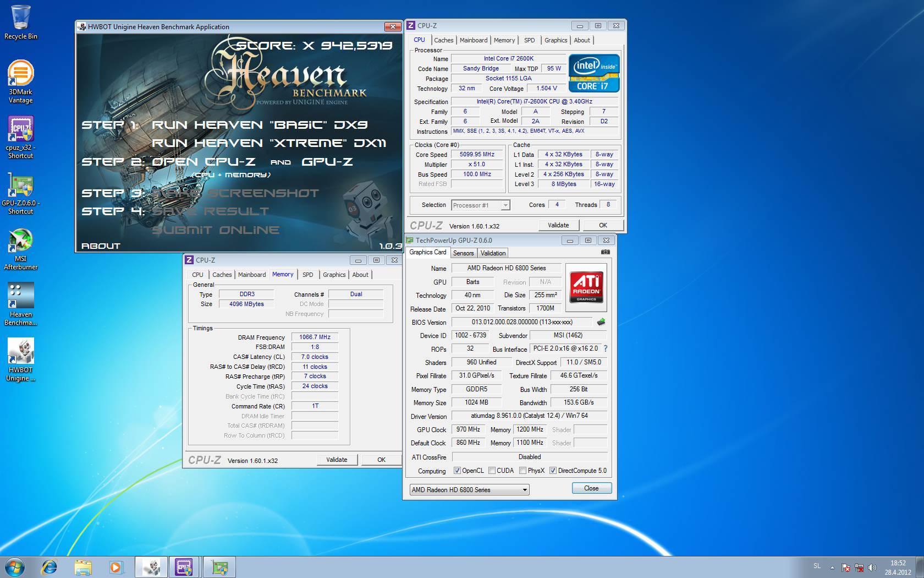This screenshot has width=924, height=578.
Task: Select the GPU-Z.0.6.0 shortcut icon
Action: (20, 193)
